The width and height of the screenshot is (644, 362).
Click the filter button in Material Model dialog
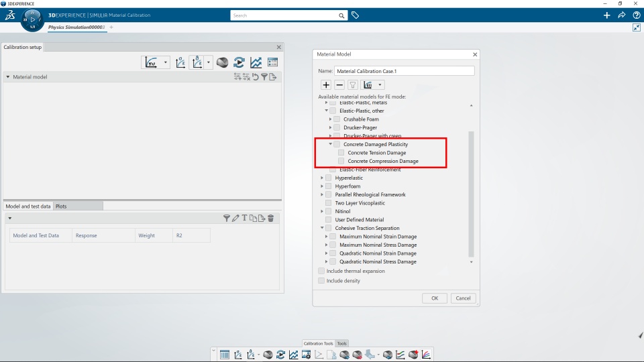pyautogui.click(x=352, y=85)
